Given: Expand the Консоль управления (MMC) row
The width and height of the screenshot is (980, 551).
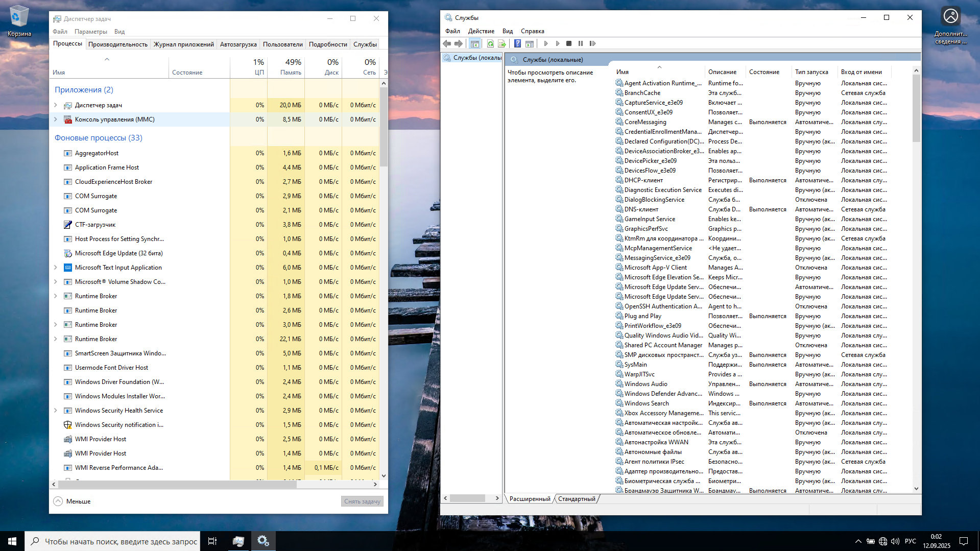Looking at the screenshot, I should [x=56, y=119].
